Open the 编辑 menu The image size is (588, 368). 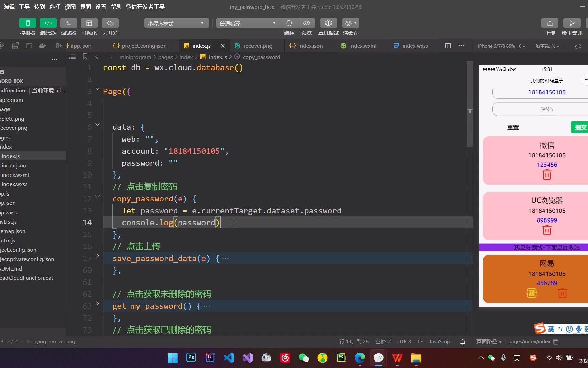9,7
